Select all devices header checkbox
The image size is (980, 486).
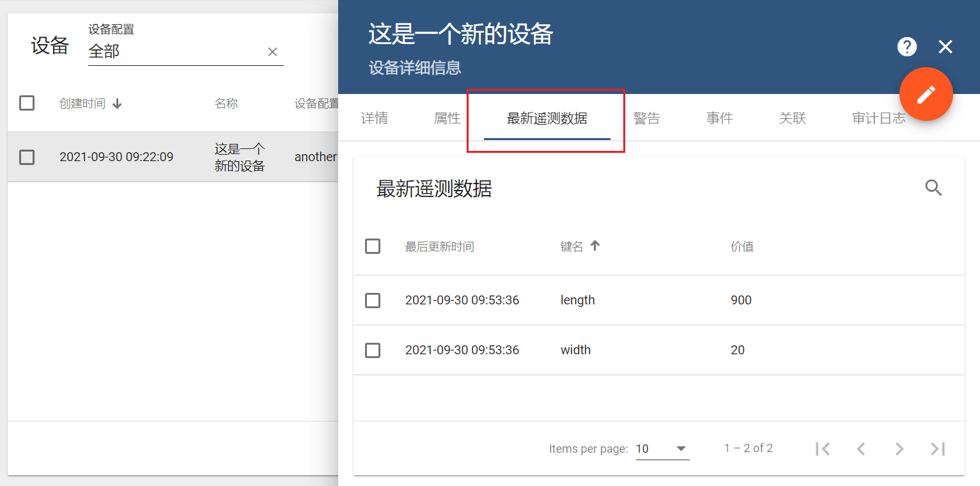27,103
